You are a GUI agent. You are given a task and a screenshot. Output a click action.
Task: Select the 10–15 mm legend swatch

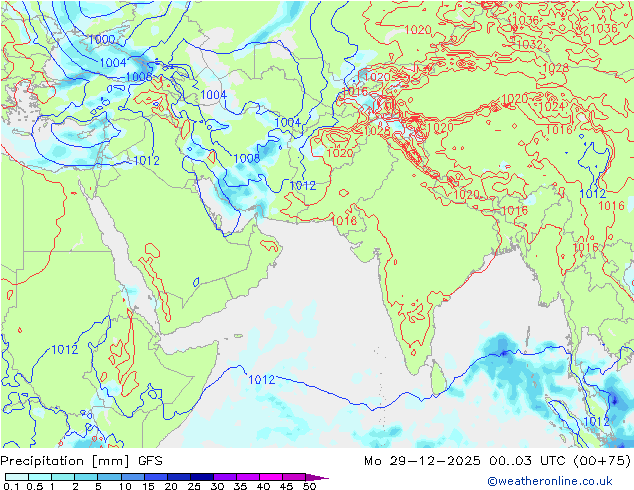click(x=133, y=477)
